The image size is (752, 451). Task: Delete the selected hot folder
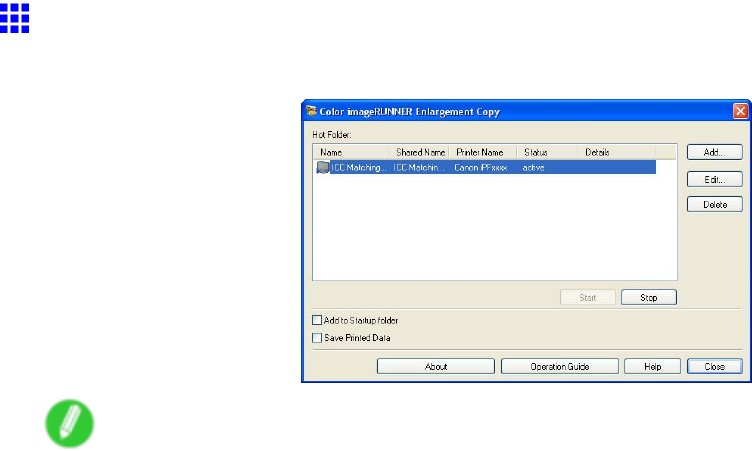[x=714, y=204]
